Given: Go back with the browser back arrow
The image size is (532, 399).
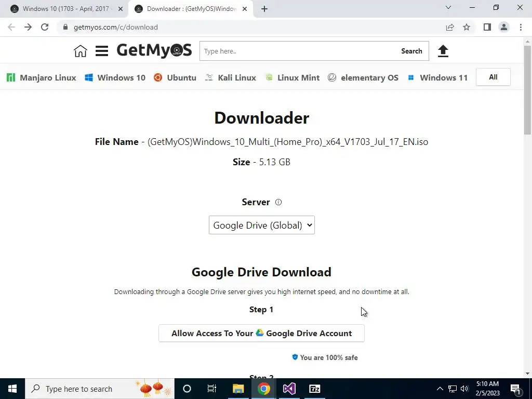Looking at the screenshot, I should 11,27.
